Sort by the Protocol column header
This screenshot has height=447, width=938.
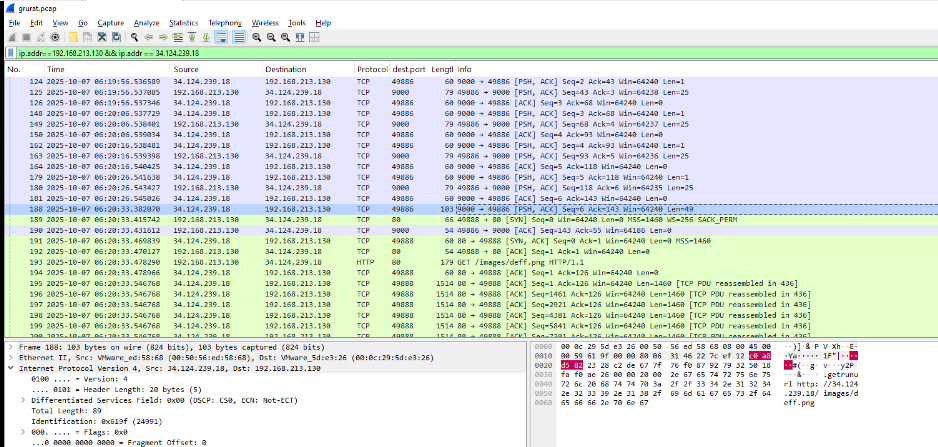pos(372,69)
